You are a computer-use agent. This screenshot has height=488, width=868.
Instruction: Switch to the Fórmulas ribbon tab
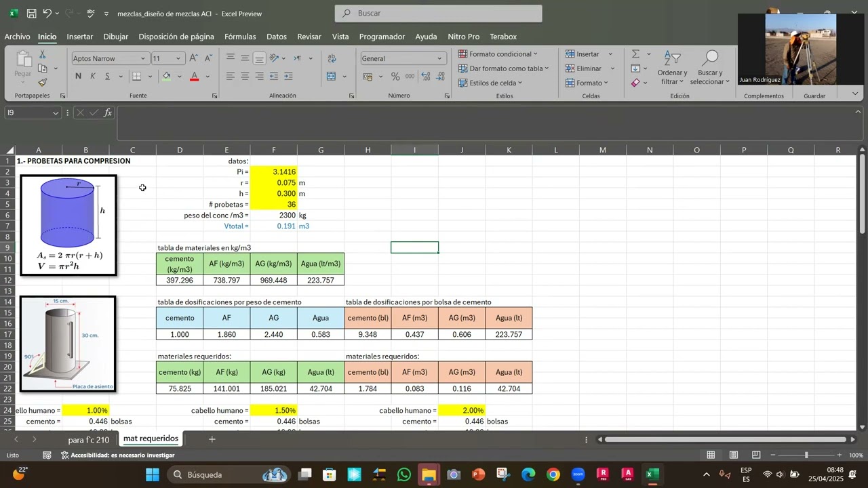tap(240, 37)
